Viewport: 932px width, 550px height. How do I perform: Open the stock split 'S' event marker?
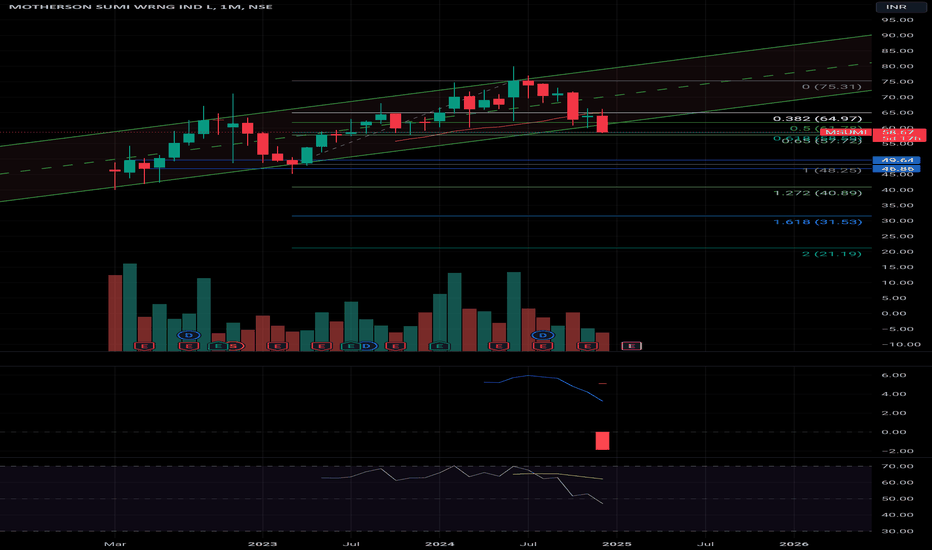tap(233, 346)
